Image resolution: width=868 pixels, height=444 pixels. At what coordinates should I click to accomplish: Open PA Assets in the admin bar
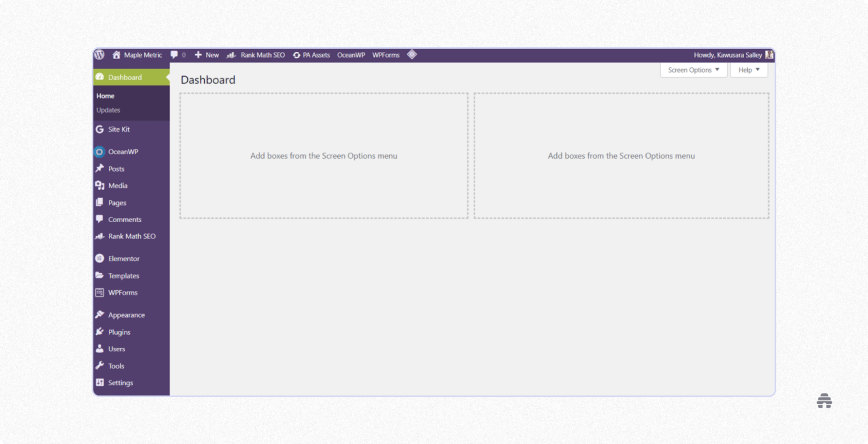(316, 55)
